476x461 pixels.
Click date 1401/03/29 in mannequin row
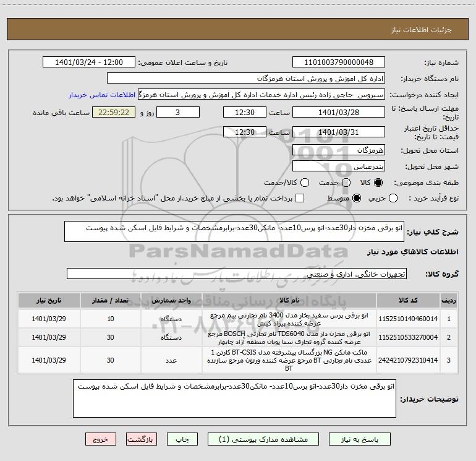(x=49, y=360)
